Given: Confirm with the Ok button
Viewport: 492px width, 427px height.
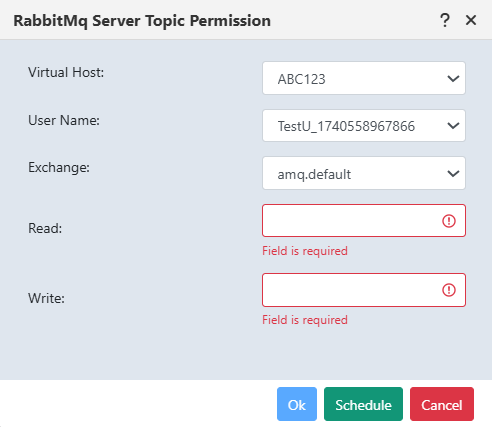Looking at the screenshot, I should pyautogui.click(x=297, y=404).
